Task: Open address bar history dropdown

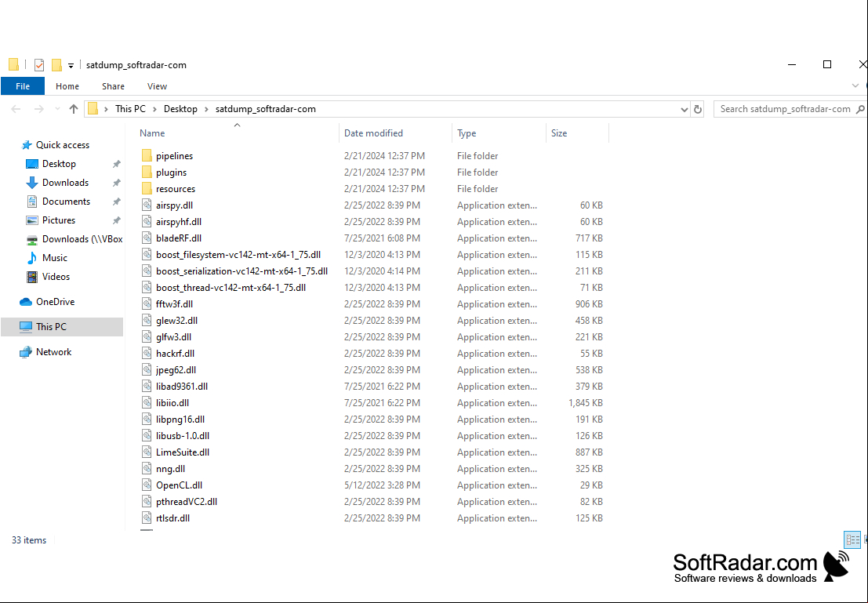Action: (x=685, y=110)
